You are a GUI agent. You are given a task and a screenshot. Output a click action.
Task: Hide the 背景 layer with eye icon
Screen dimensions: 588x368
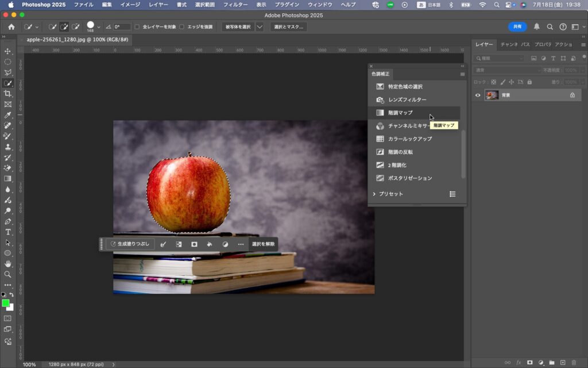pos(477,95)
